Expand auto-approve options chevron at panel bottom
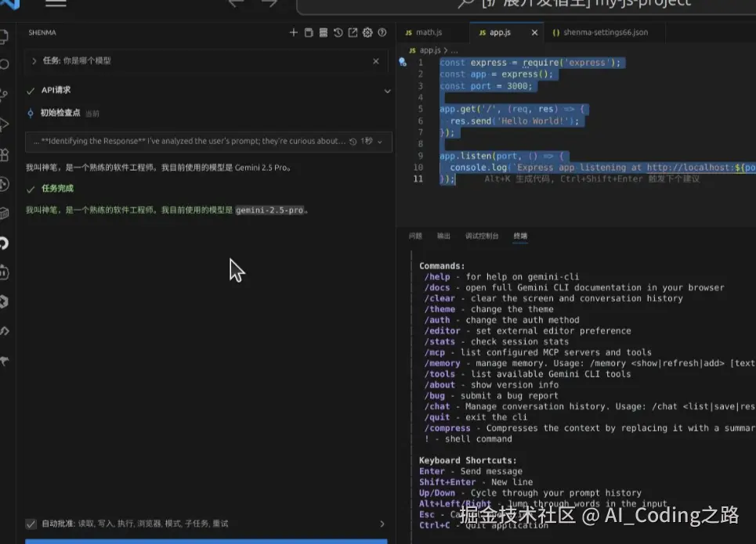Screen dimensions: 756x544 tap(382, 524)
